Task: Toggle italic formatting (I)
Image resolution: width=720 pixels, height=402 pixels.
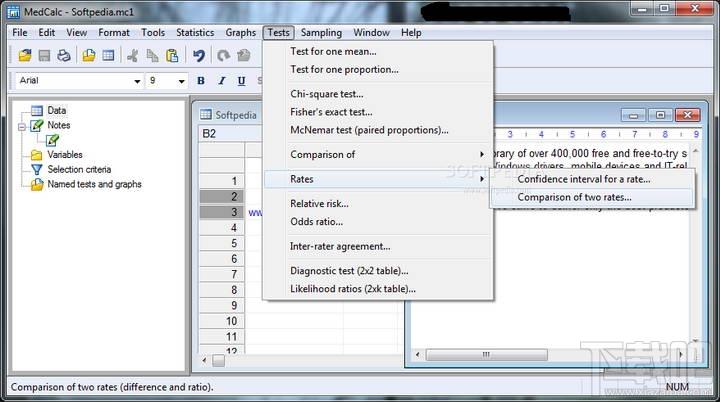Action: 221,81
